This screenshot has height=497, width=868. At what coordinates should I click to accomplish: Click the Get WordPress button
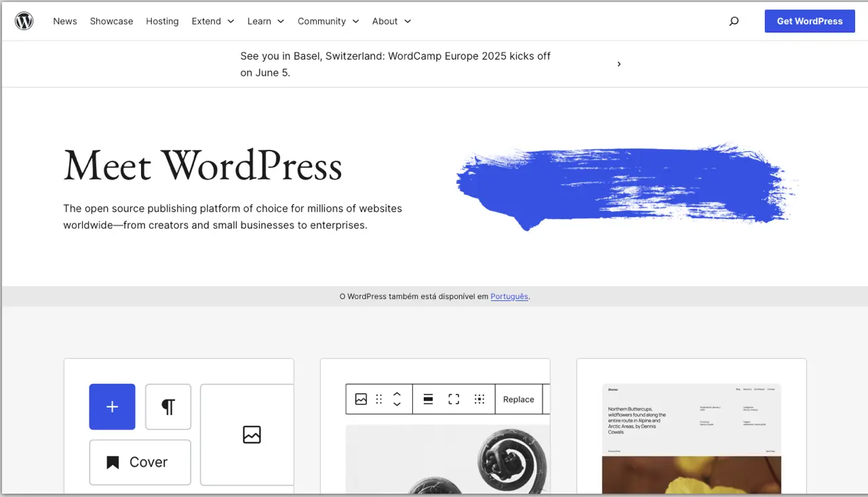[x=810, y=21]
